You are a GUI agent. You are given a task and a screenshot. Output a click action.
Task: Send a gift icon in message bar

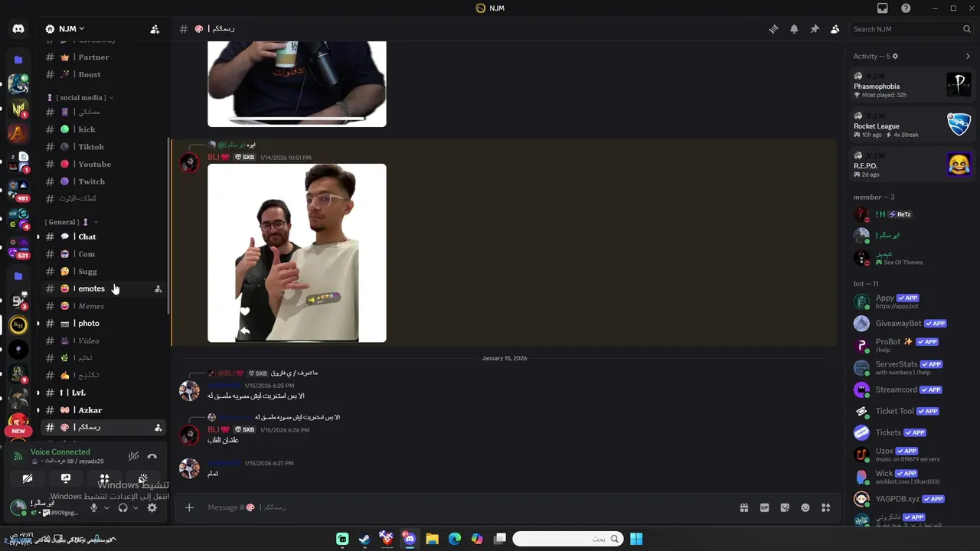(743, 507)
